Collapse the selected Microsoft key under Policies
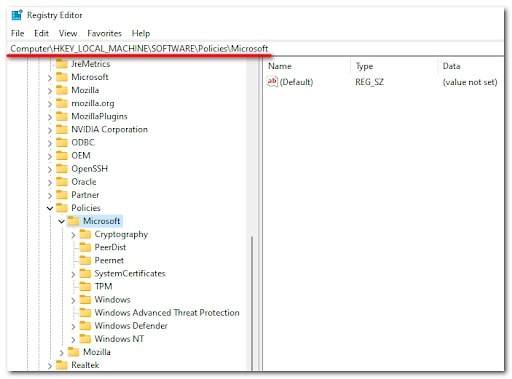 click(61, 221)
